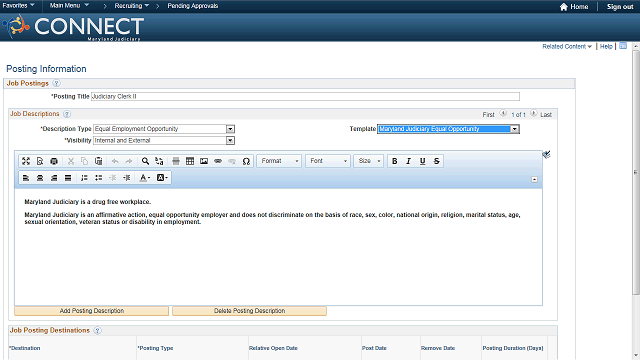Maximize the rich text editor
This screenshot has height=360, width=640.
[x=26, y=161]
